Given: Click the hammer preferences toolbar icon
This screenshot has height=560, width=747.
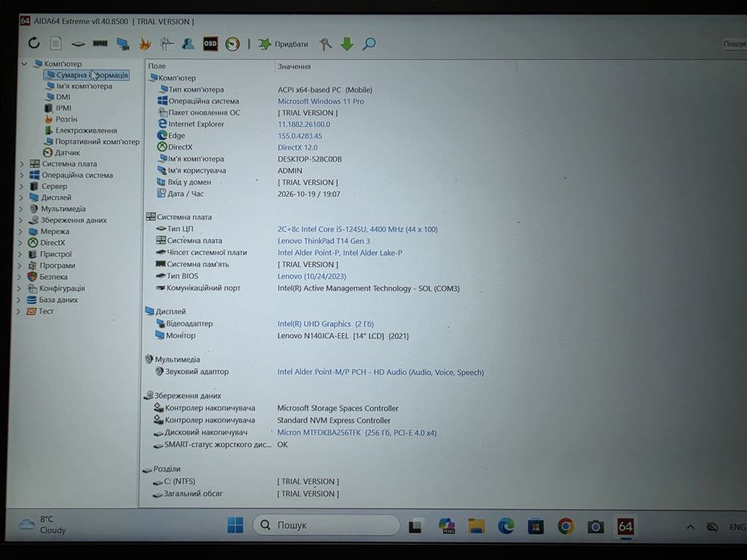Looking at the screenshot, I should pos(325,44).
